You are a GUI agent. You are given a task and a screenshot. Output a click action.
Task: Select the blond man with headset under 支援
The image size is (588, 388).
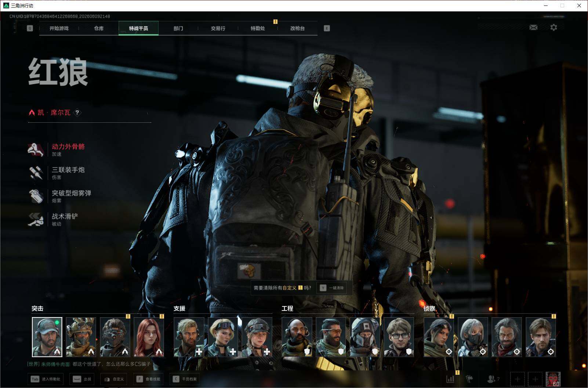tap(189, 337)
